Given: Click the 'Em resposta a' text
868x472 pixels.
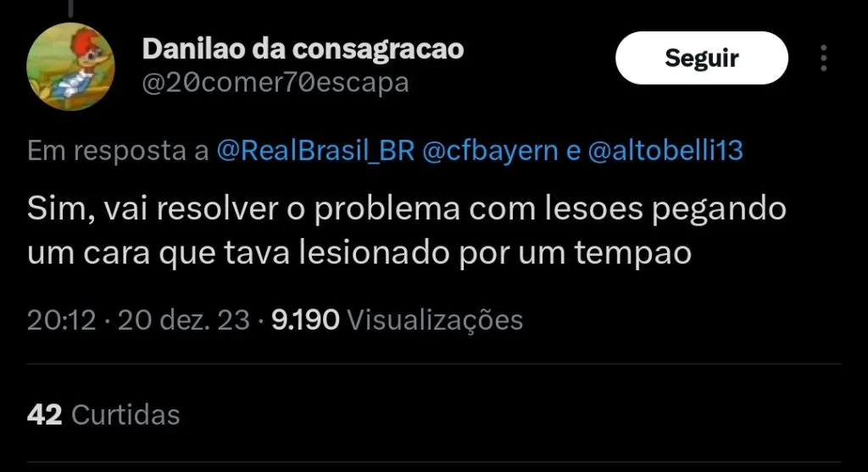Looking at the screenshot, I should click(118, 151).
